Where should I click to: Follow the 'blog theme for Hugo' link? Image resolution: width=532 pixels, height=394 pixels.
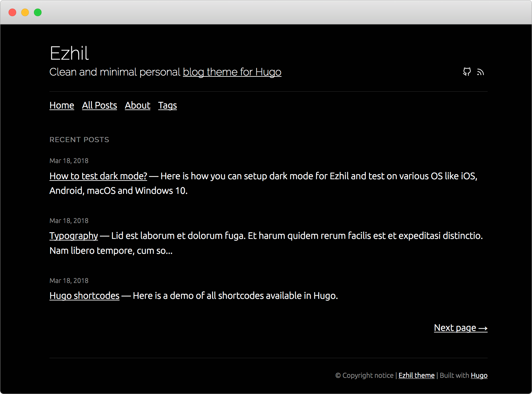[232, 72]
